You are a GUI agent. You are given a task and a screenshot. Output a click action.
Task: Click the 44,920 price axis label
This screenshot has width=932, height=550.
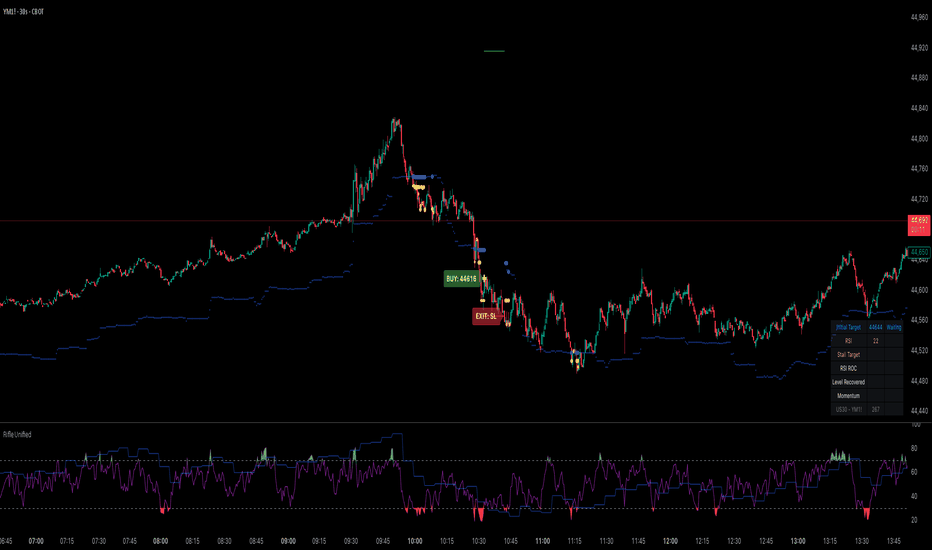[919, 48]
